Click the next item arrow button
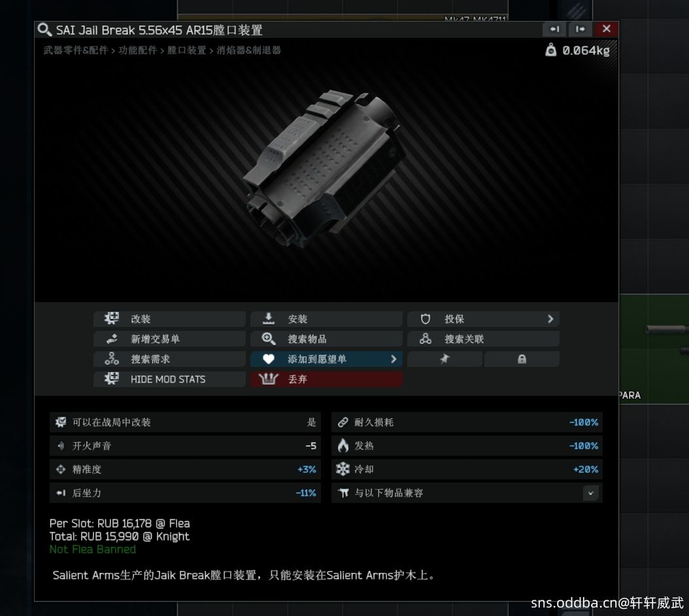Screen dimensions: 689x616 pos(580,29)
